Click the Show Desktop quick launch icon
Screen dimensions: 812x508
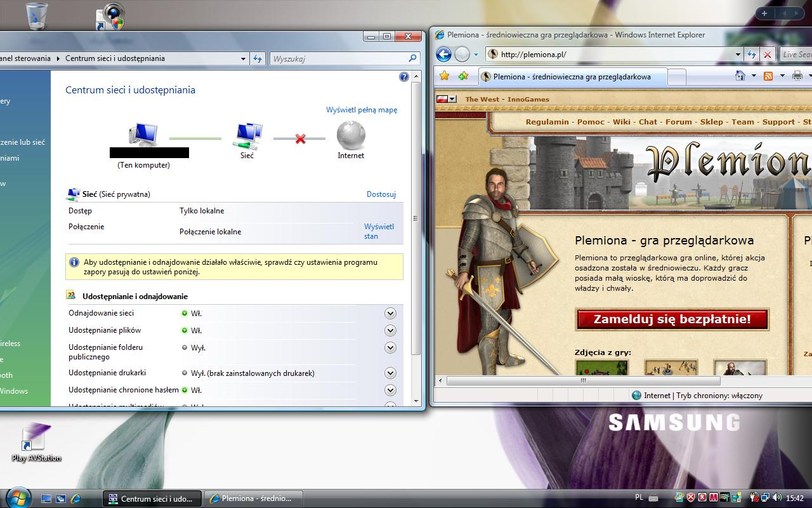(x=46, y=498)
